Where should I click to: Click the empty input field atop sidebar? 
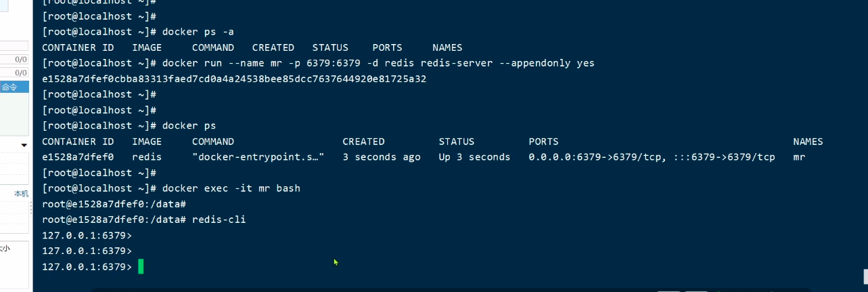[x=14, y=45]
